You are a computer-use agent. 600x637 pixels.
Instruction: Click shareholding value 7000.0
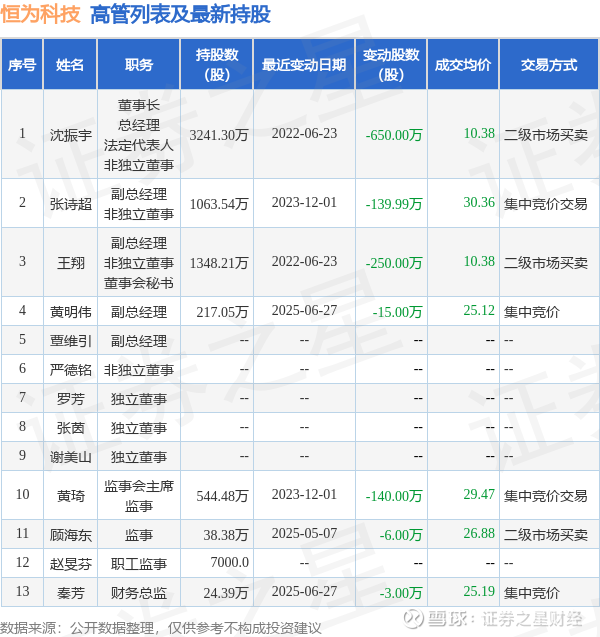[230, 562]
